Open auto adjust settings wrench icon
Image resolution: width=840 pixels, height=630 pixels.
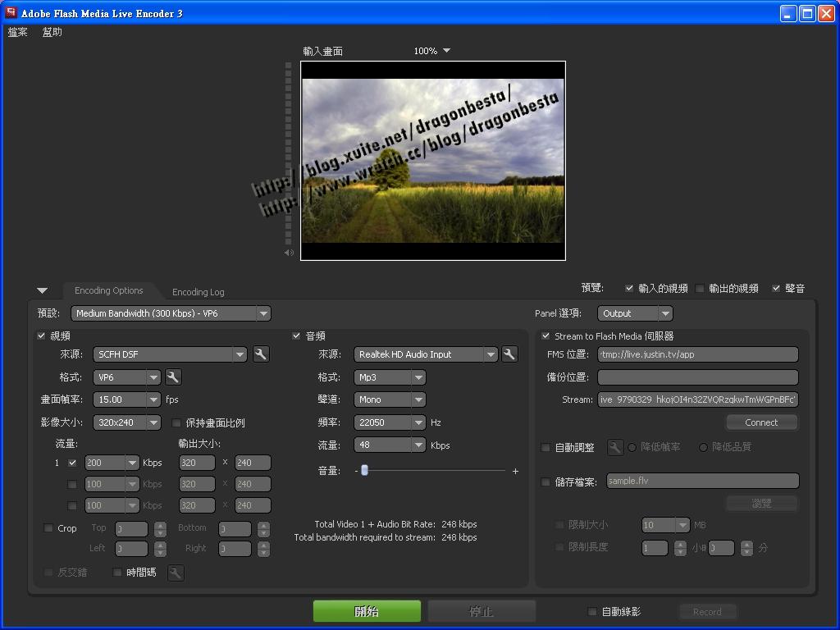[614, 447]
